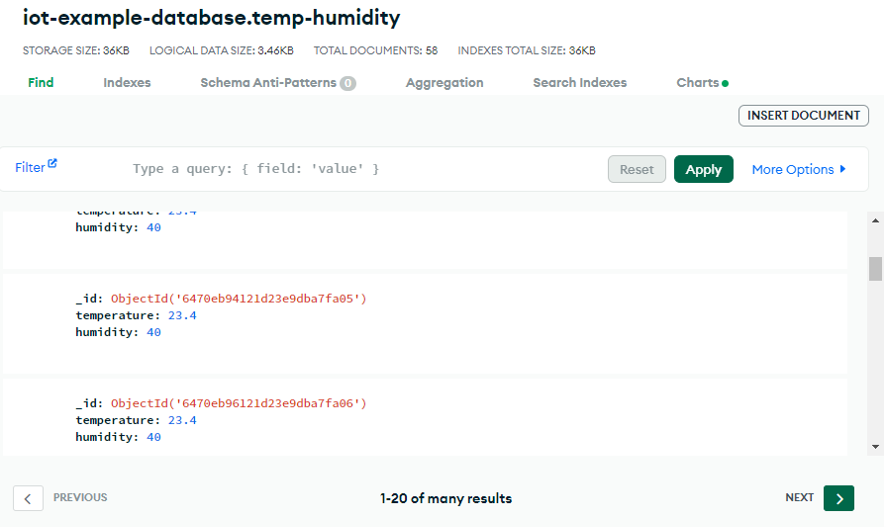Image resolution: width=886 pixels, height=527 pixels.
Task: Select the ObjectId ending in 7fa05
Action: [x=239, y=299]
